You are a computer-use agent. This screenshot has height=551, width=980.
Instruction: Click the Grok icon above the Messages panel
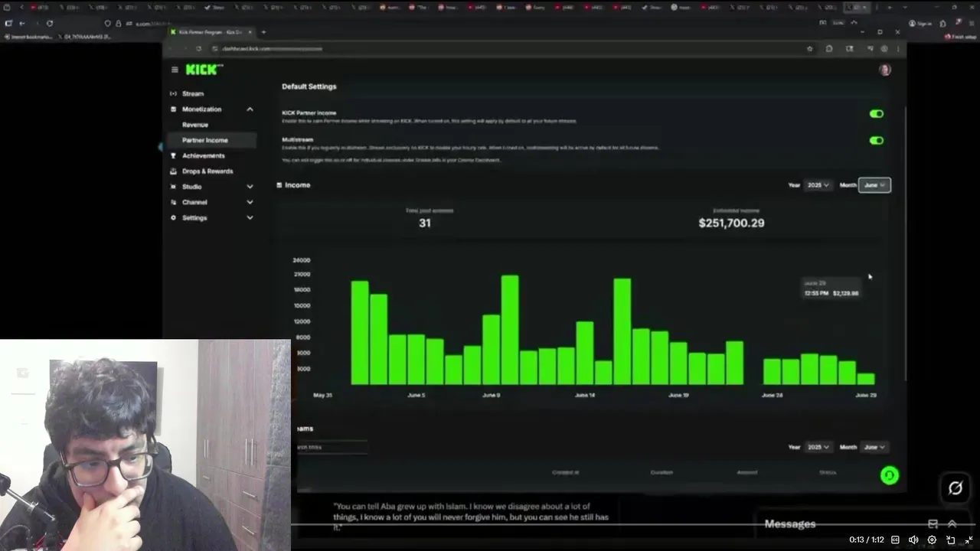pos(955,487)
